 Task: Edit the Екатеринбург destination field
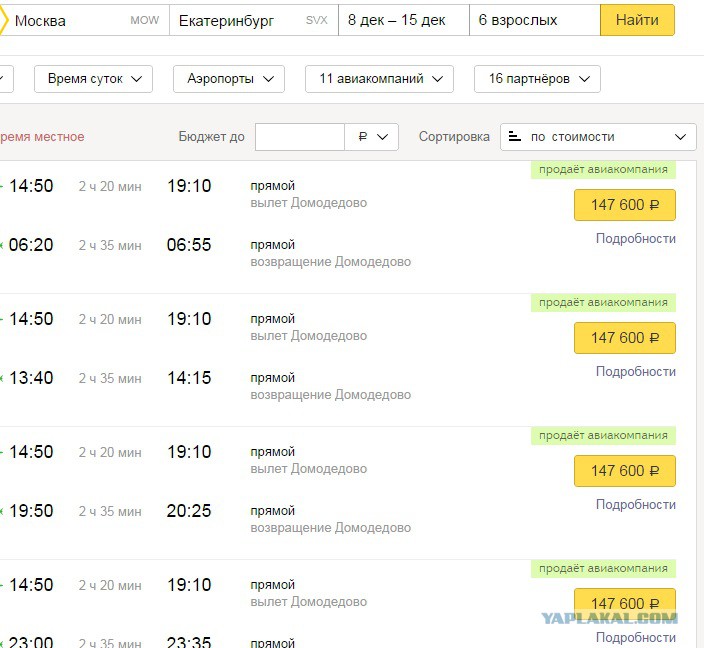click(x=254, y=20)
